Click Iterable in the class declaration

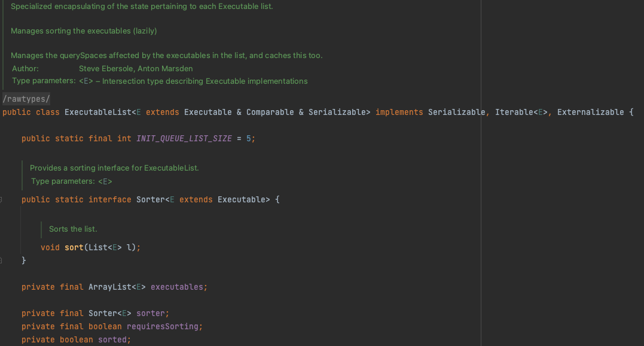pyautogui.click(x=514, y=112)
